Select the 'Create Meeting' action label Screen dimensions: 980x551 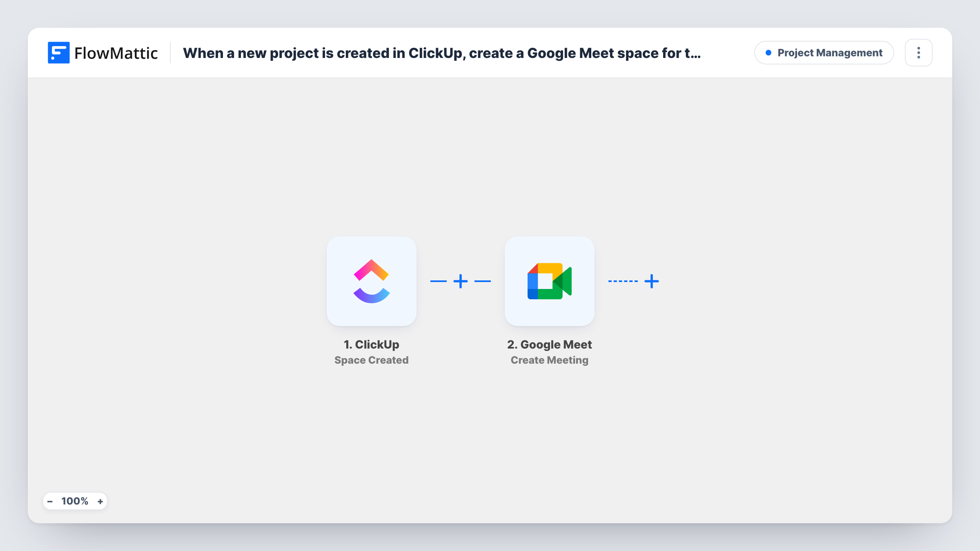click(x=550, y=360)
